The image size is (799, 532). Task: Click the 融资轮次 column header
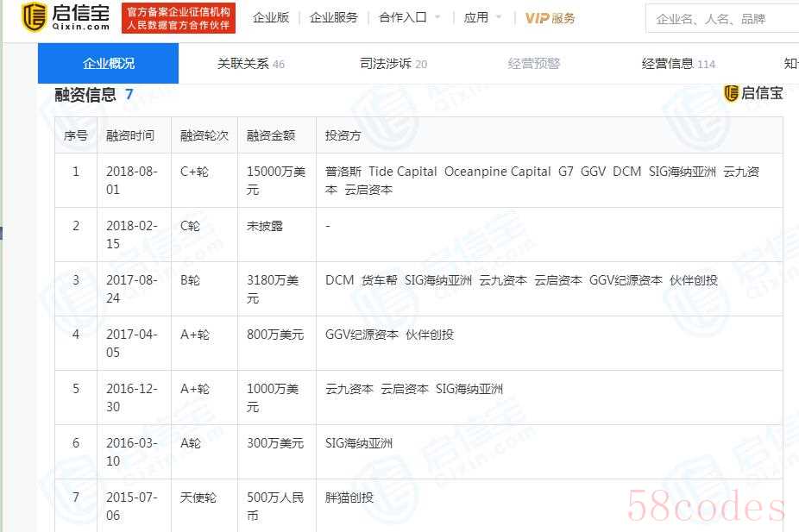click(x=204, y=135)
